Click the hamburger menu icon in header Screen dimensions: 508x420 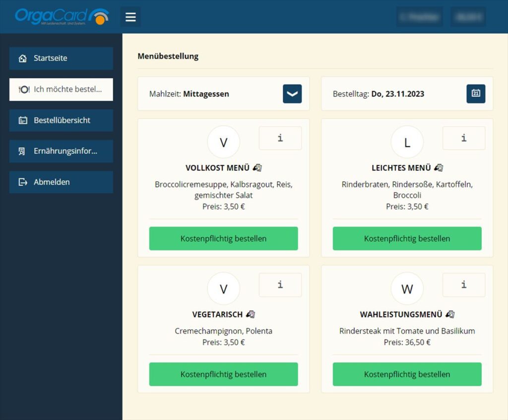pyautogui.click(x=130, y=17)
